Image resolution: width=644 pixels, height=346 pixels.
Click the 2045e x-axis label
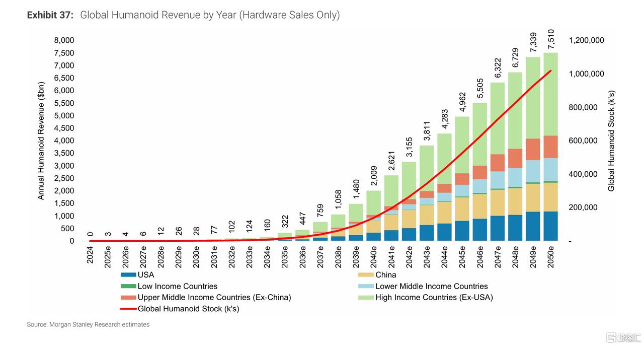click(x=462, y=256)
